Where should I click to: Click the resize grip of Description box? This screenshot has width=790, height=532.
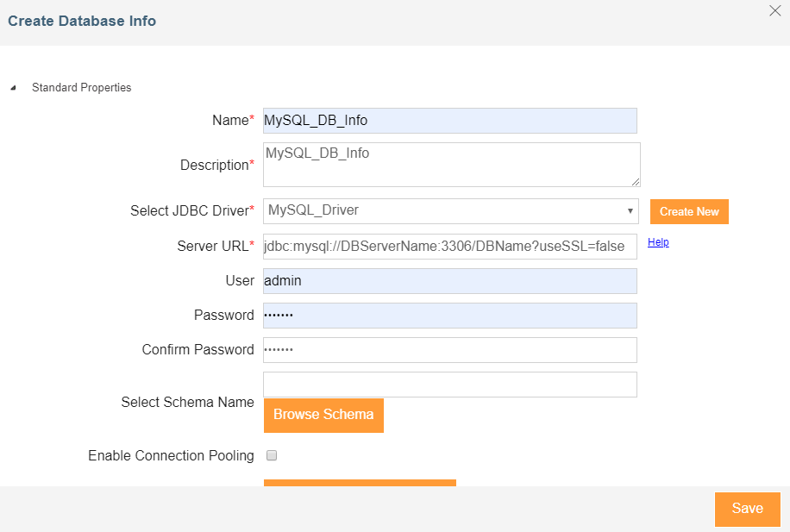click(x=636, y=182)
